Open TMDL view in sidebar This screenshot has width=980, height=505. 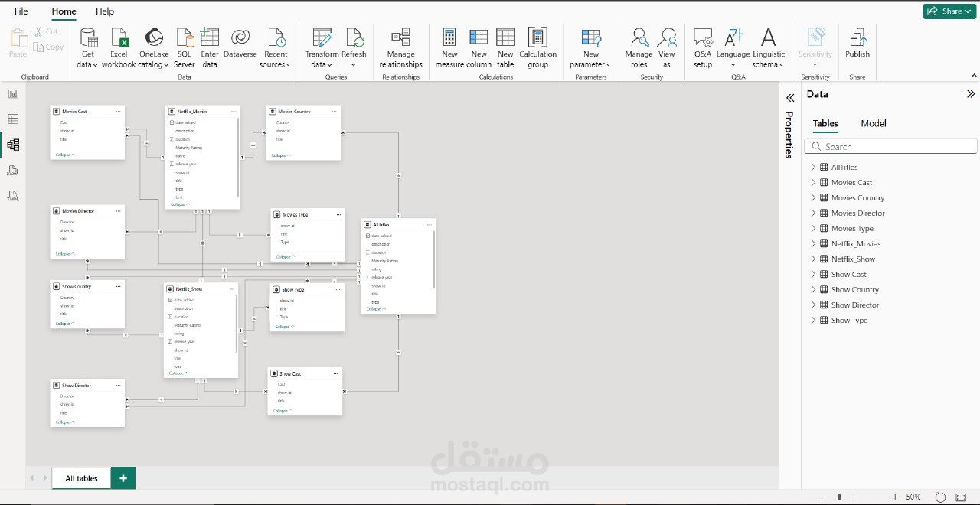pyautogui.click(x=13, y=196)
